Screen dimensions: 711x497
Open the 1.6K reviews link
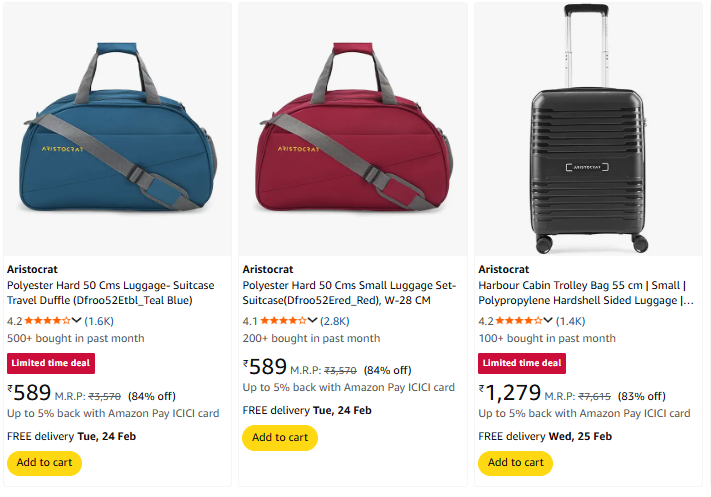coord(99,321)
